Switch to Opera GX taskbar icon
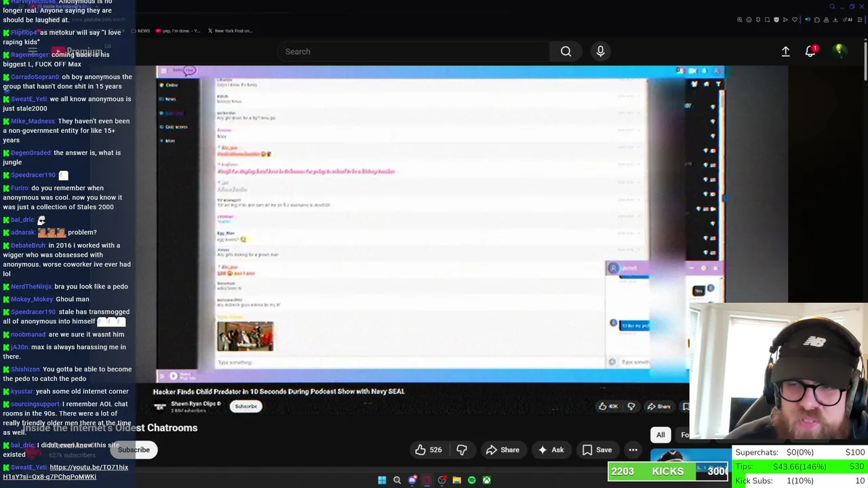This screenshot has width=868, height=488. (x=427, y=480)
